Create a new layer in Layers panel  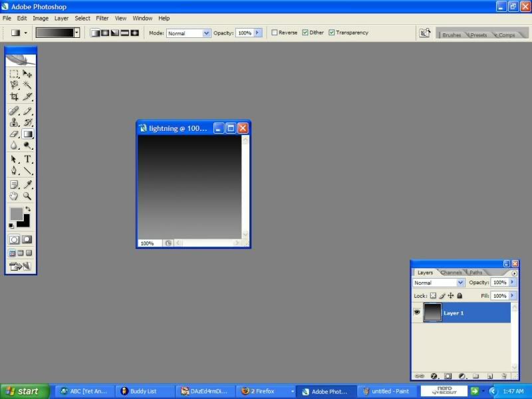489,376
